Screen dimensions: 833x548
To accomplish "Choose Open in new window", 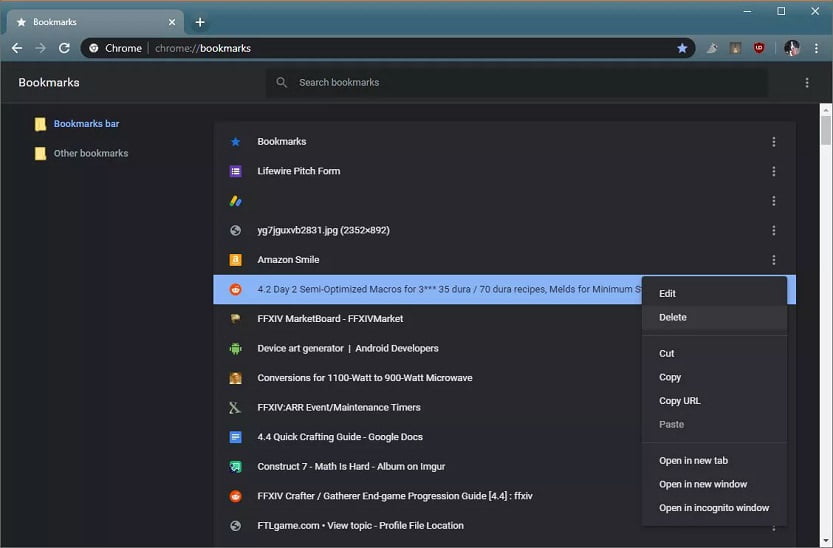I will (x=715, y=484).
